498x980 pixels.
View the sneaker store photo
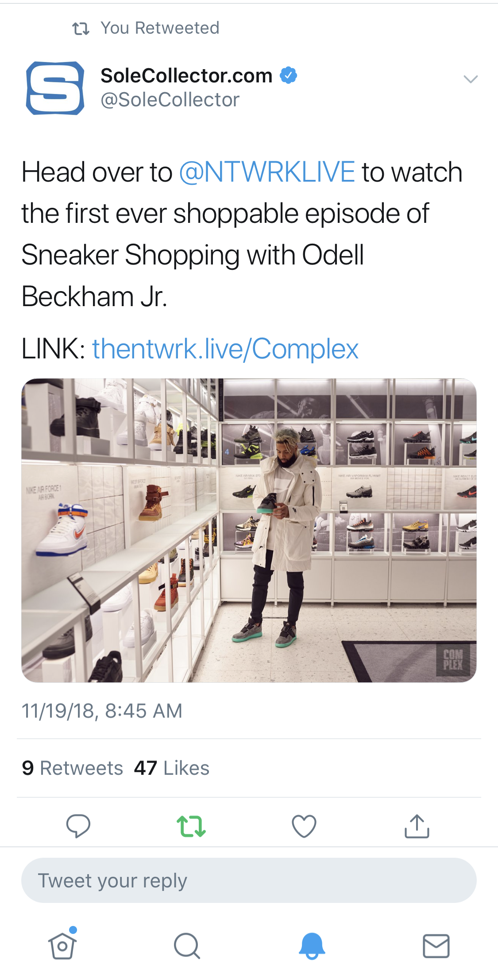[x=249, y=530]
